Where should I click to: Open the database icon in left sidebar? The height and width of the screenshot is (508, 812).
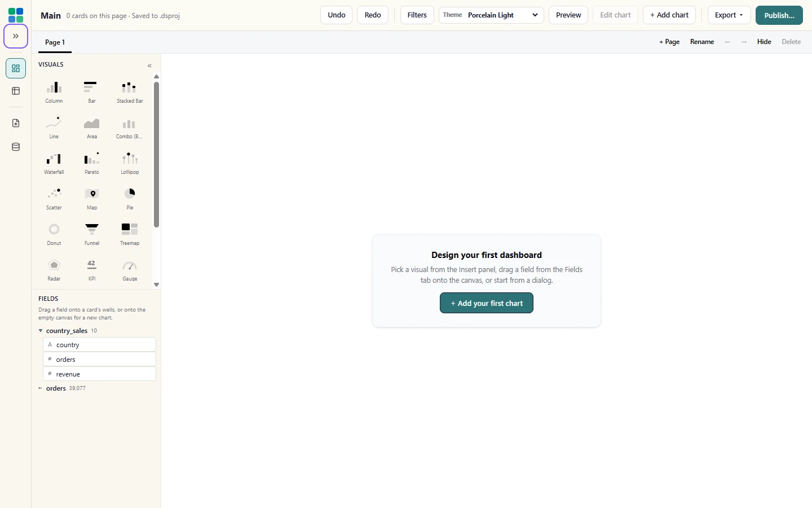[16, 147]
